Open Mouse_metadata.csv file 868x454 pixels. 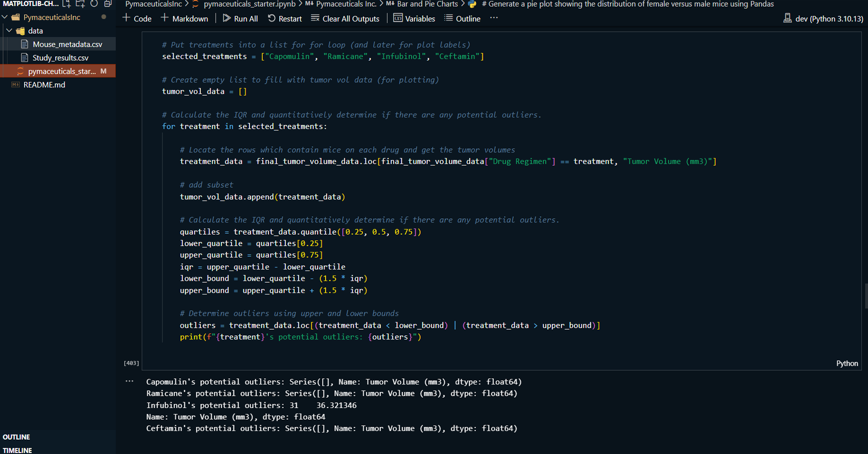tap(67, 44)
